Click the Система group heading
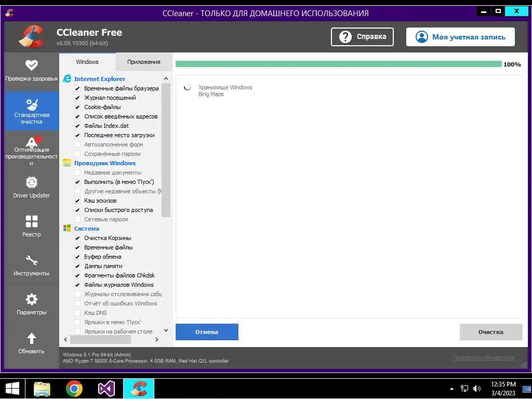532x399 pixels. click(x=87, y=229)
